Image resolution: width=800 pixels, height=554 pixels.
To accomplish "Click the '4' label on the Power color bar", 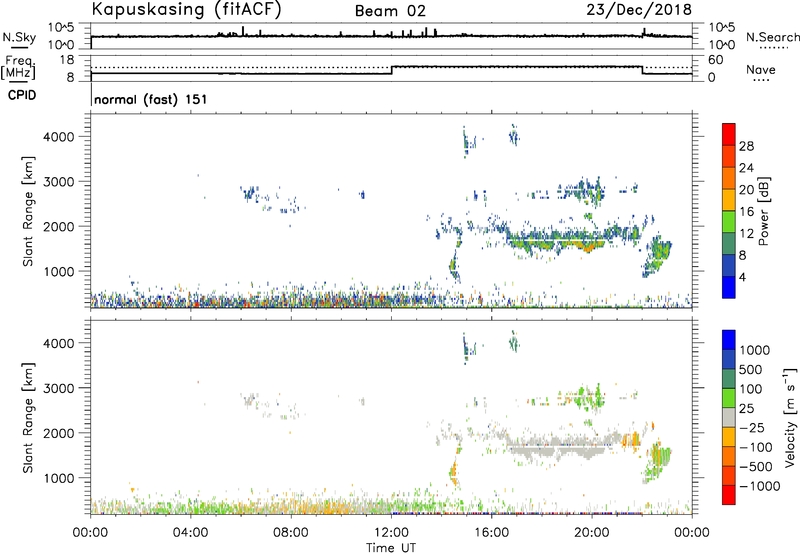I will (742, 277).
